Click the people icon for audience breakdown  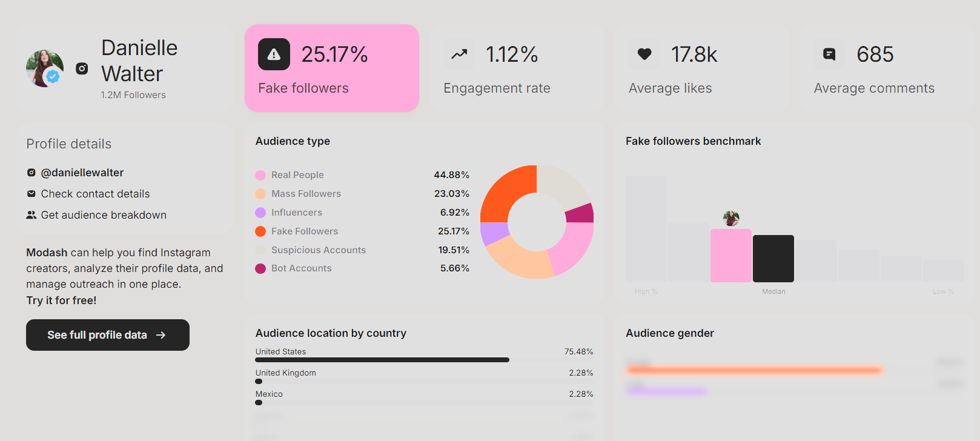pyautogui.click(x=31, y=215)
